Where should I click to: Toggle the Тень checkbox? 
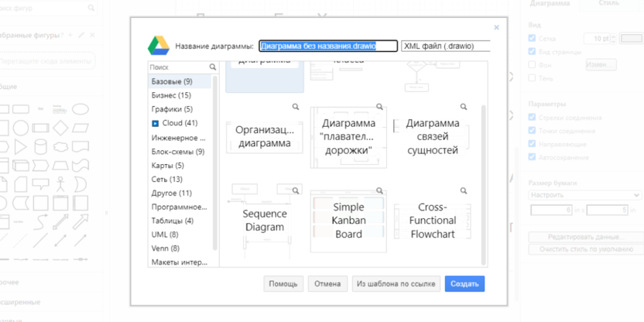[532, 77]
